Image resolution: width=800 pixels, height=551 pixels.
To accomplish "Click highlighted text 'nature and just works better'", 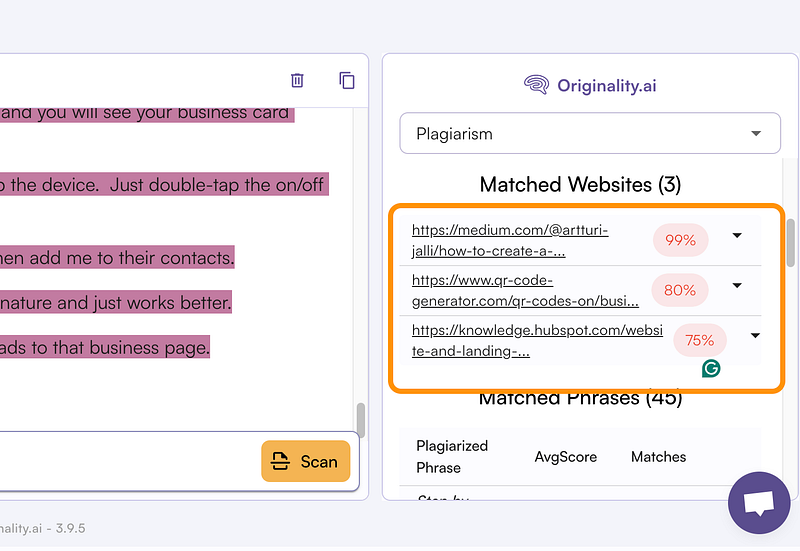I will point(115,303).
